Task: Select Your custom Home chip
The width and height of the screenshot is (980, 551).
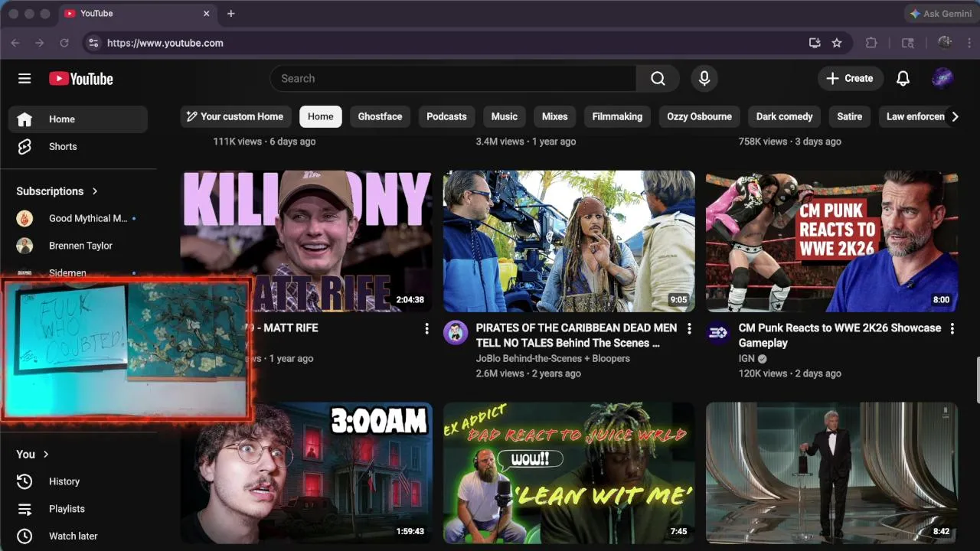Action: coord(236,116)
